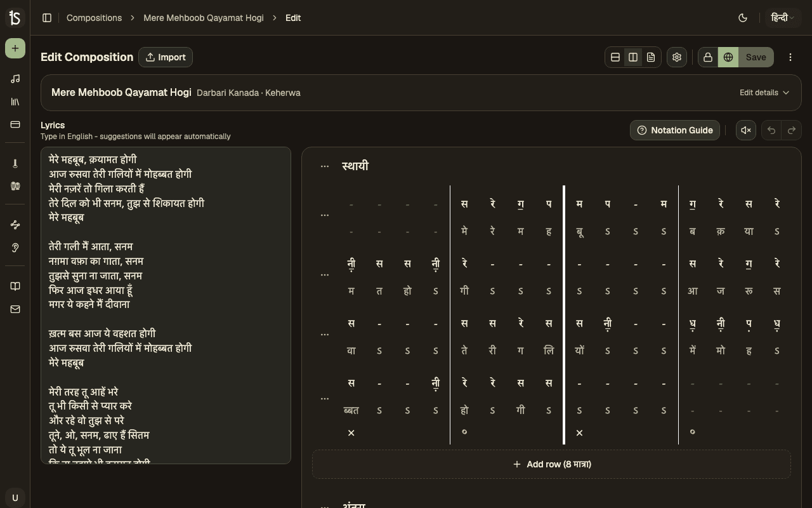Open the tabla drums sidebar icon

[x=15, y=186]
